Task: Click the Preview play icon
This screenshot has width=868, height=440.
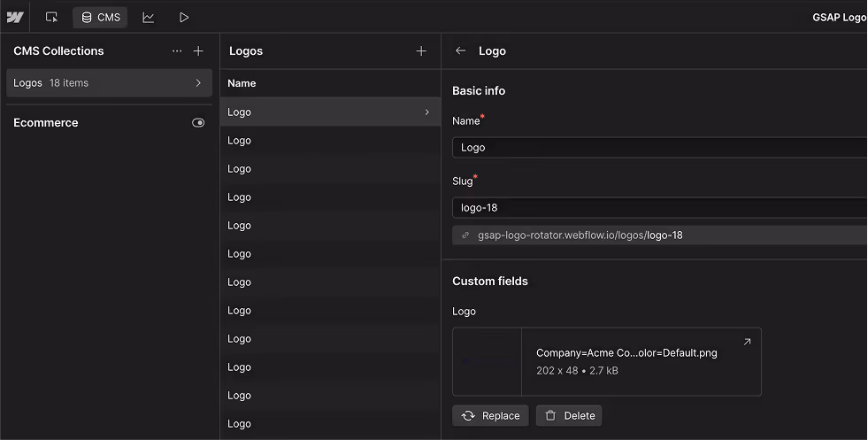Action: tap(184, 17)
